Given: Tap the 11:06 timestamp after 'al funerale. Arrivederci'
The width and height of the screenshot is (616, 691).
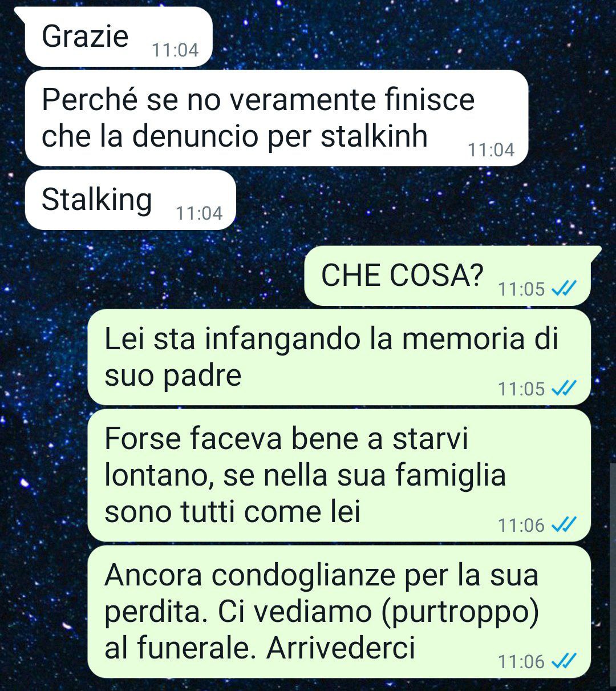Looking at the screenshot, I should [x=521, y=662].
